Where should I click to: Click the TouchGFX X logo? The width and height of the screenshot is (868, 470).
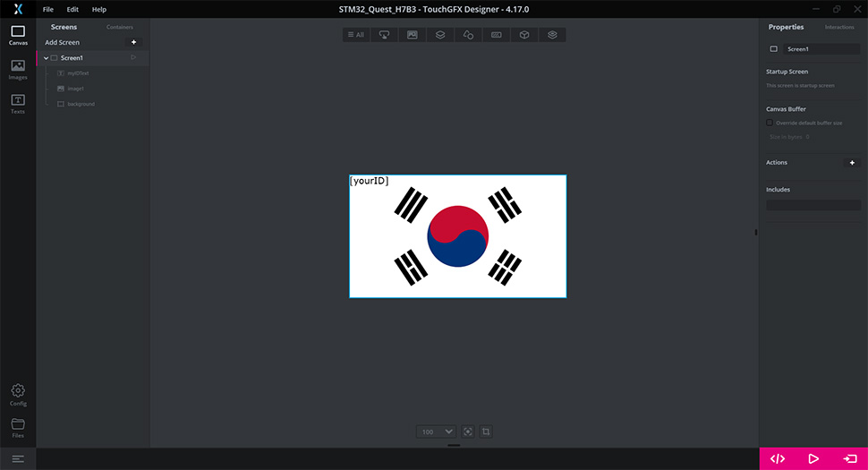pyautogui.click(x=18, y=9)
